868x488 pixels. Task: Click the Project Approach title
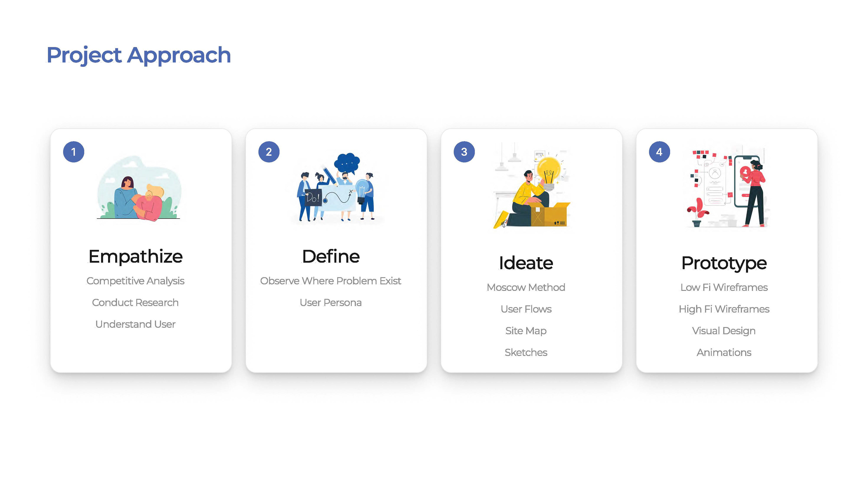tap(139, 55)
